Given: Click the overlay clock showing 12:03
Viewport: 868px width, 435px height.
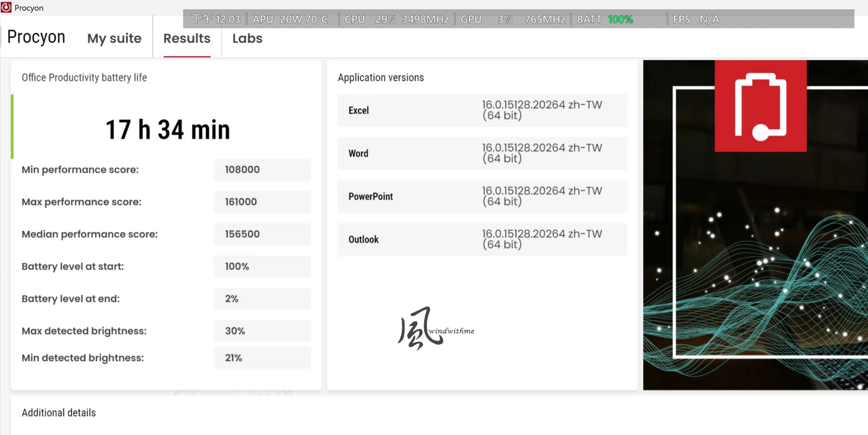Looking at the screenshot, I should [216, 19].
